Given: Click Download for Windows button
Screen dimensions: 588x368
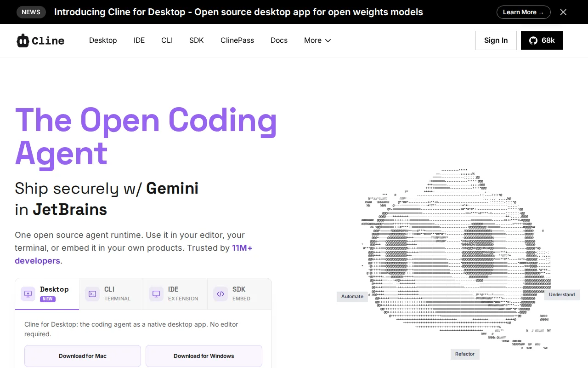Looking at the screenshot, I should [204, 356].
